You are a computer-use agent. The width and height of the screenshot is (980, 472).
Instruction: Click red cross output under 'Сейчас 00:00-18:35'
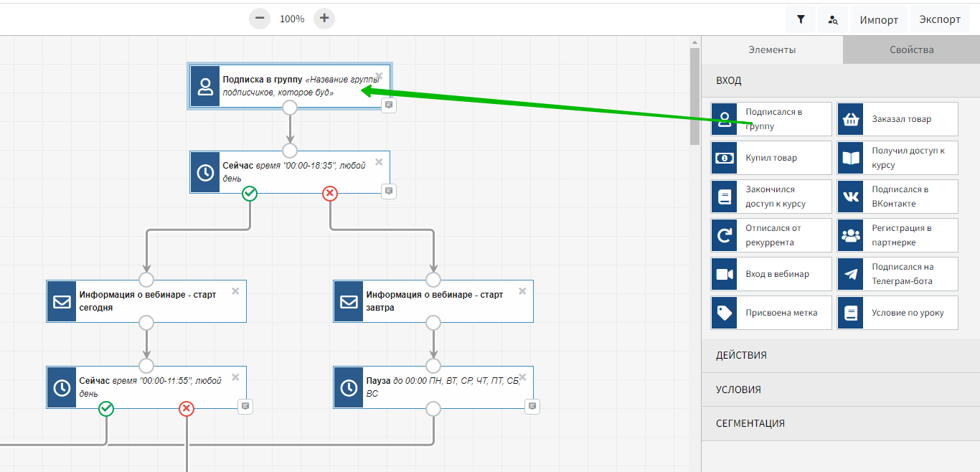pyautogui.click(x=330, y=193)
